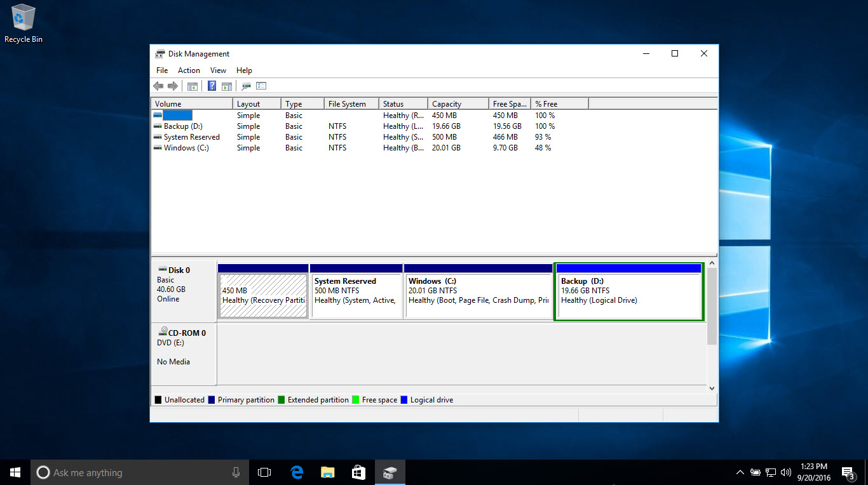The image size is (868, 485).
Task: Sort by the Status column header
Action: tap(403, 103)
